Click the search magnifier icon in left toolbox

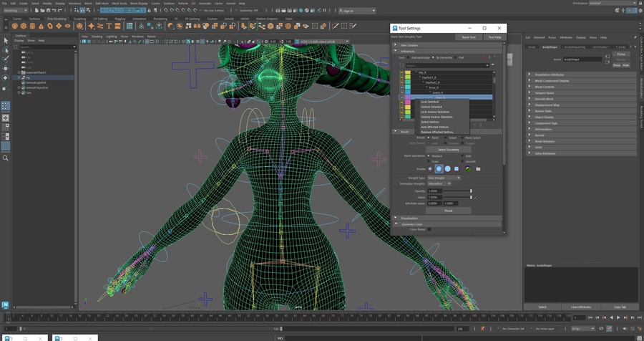point(6,158)
